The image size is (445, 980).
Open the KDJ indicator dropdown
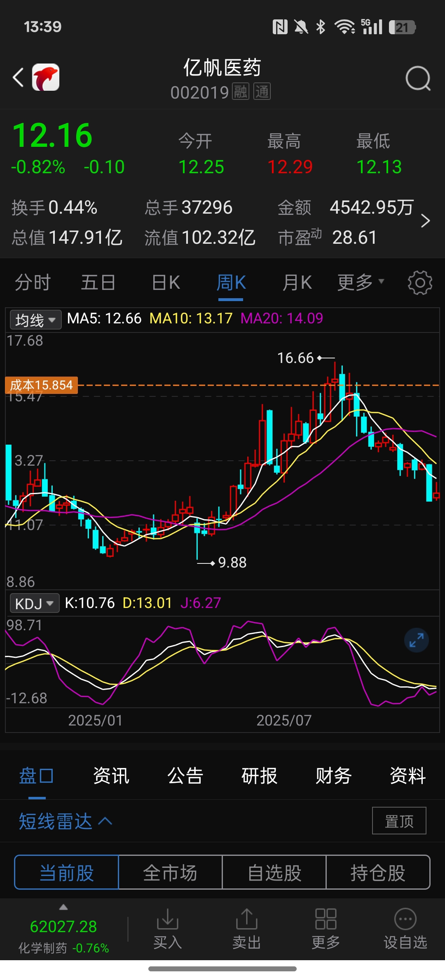(35, 603)
